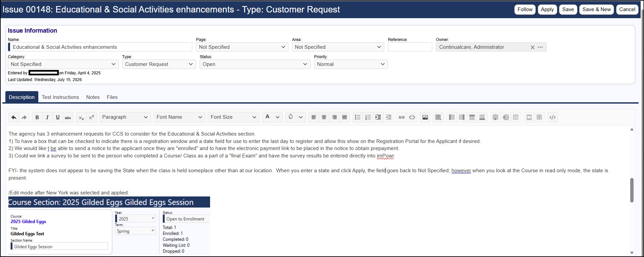Open the Priority dropdown showing Normal
The width and height of the screenshot is (644, 257).
(x=351, y=64)
